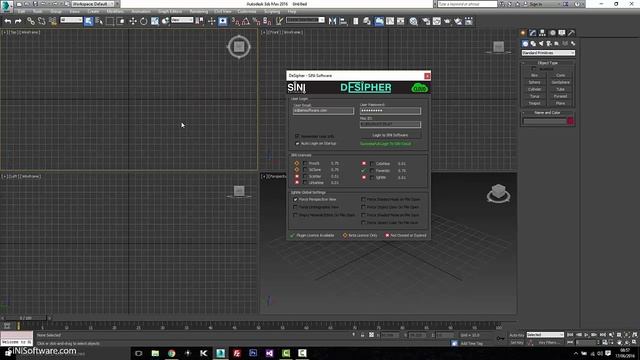This screenshot has width=640, height=360.
Task: Click the Top viewport ViewCube
Action: point(239,47)
